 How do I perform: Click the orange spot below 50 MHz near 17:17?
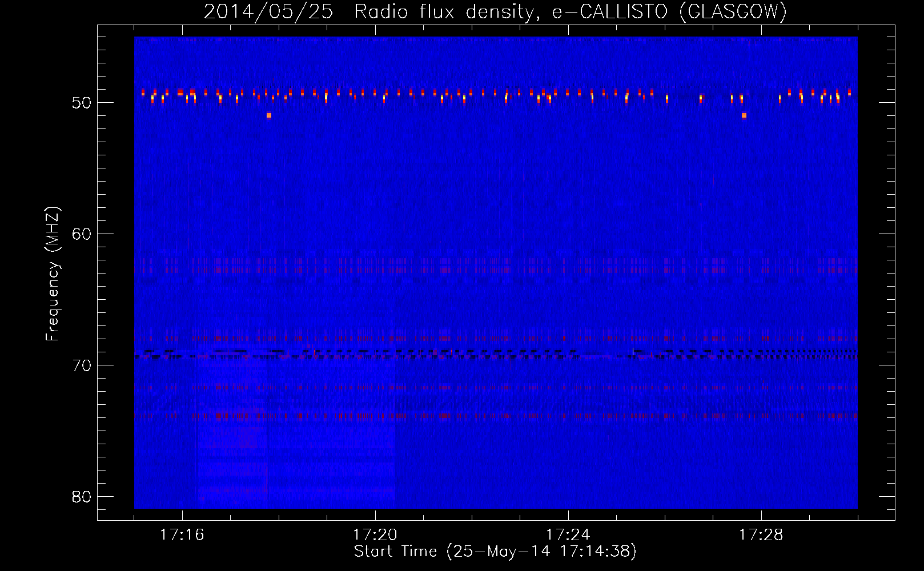269,115
